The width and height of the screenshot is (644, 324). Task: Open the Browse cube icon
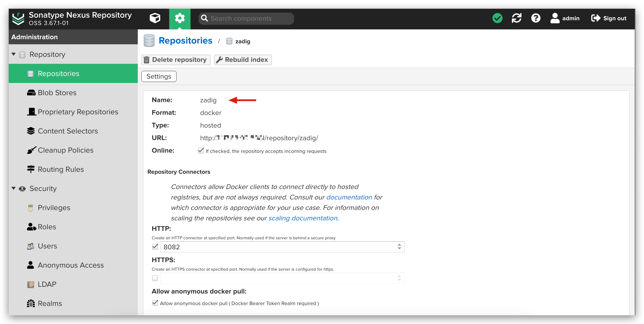click(x=155, y=18)
